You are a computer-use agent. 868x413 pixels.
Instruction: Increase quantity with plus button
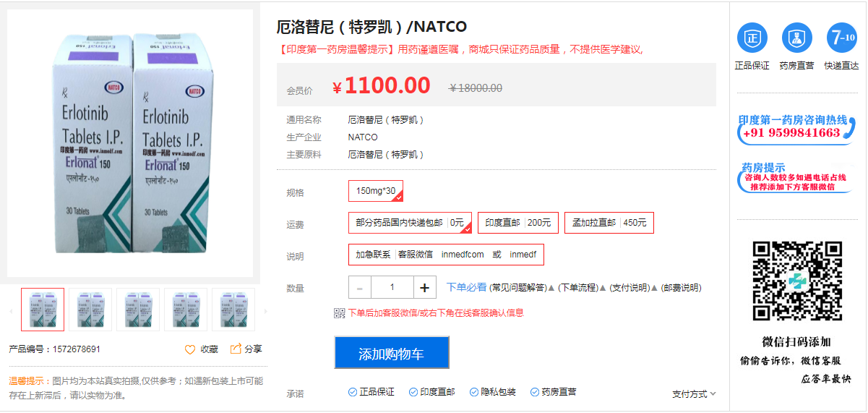(x=424, y=288)
